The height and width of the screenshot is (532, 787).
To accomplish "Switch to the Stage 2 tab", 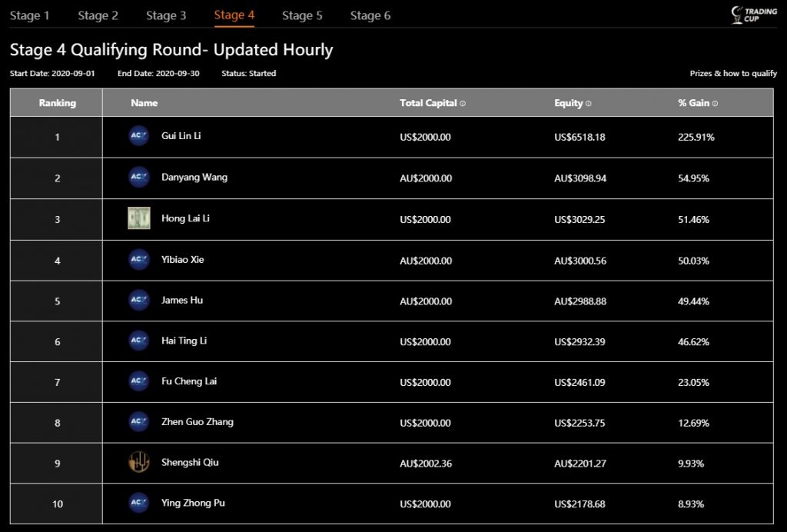I will point(98,15).
